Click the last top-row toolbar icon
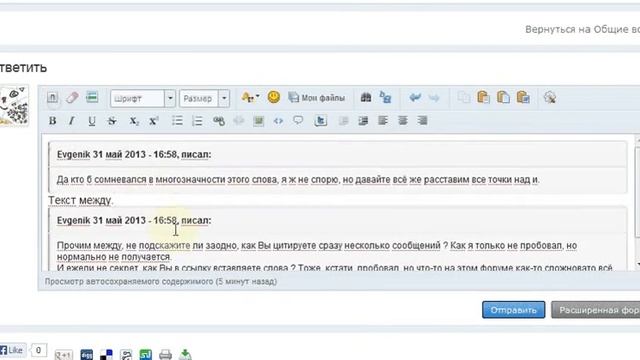The height and width of the screenshot is (360, 640). (x=550, y=98)
